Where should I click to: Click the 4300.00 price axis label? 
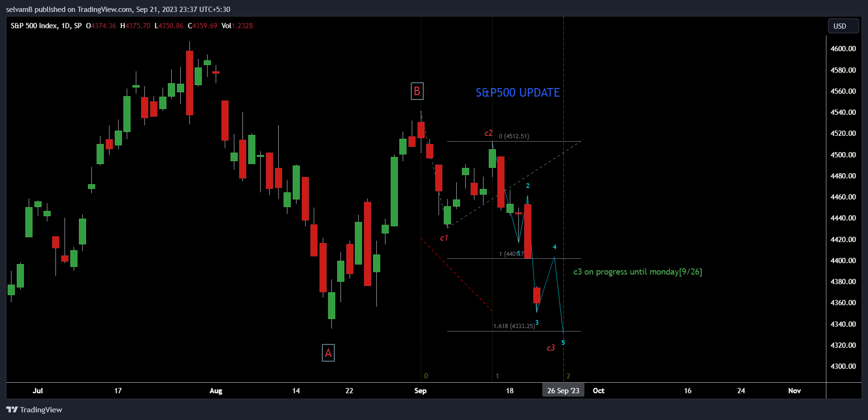click(x=843, y=366)
